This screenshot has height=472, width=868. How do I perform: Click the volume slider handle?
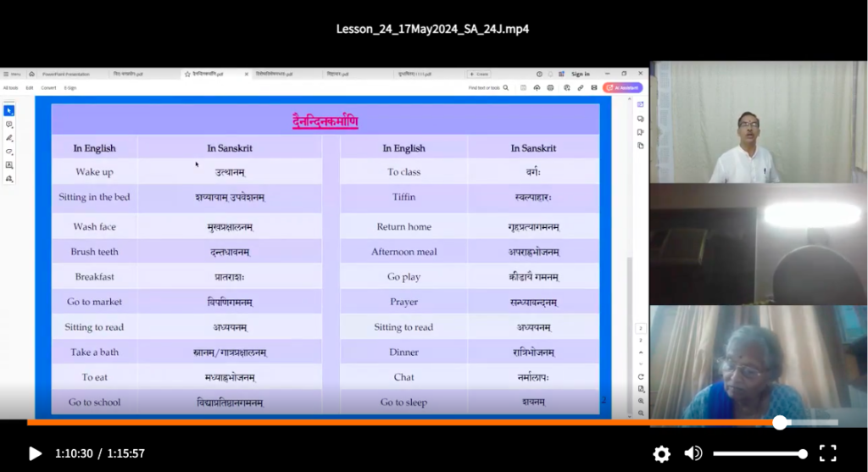803,453
